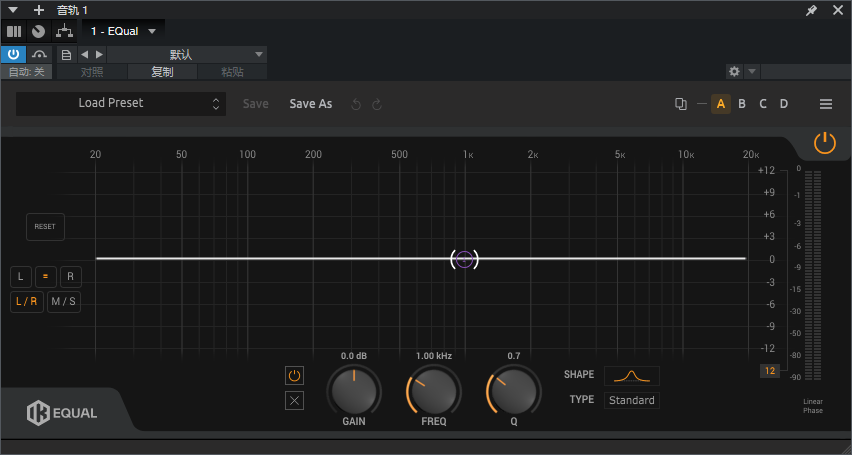Open the Load Preset selector
852x455 pixels.
[x=121, y=103]
